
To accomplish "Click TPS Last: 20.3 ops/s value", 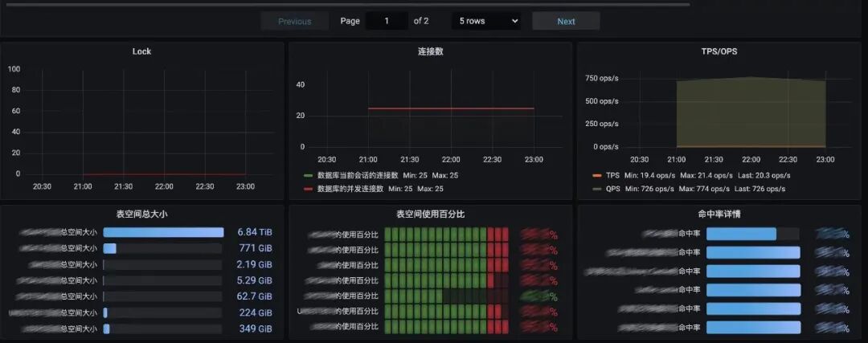I will click(764, 175).
